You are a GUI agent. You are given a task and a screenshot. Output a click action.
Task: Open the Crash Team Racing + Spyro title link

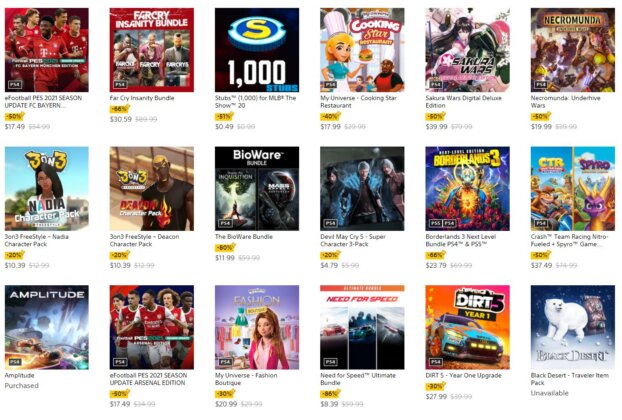tap(569, 240)
